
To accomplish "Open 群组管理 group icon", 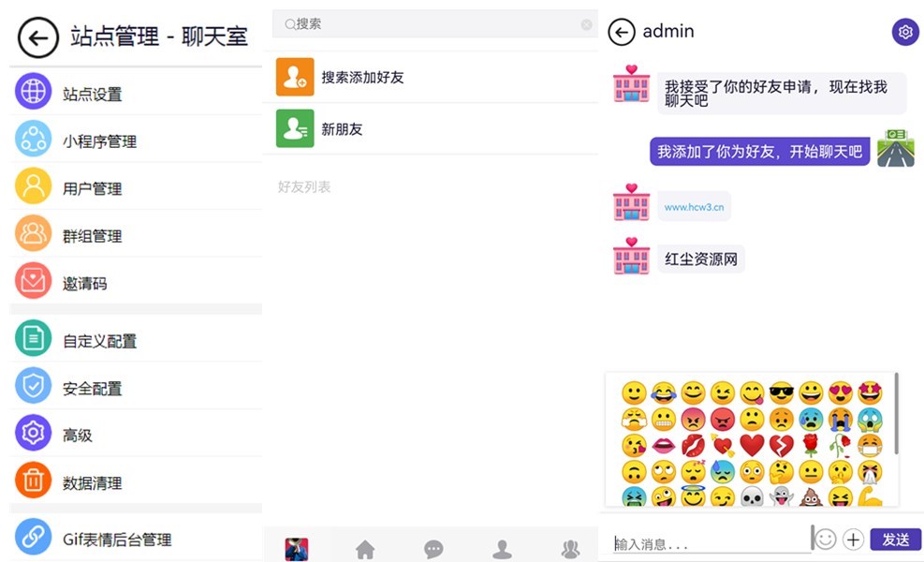I will pyautogui.click(x=33, y=233).
